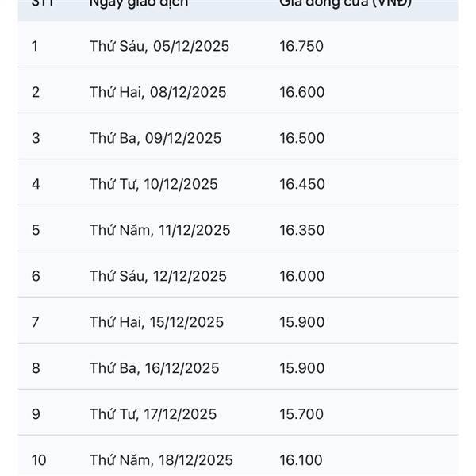Click the date Thứ Ba, 09/12/2025
Viewport: 476px width, 476px height.
click(x=155, y=138)
